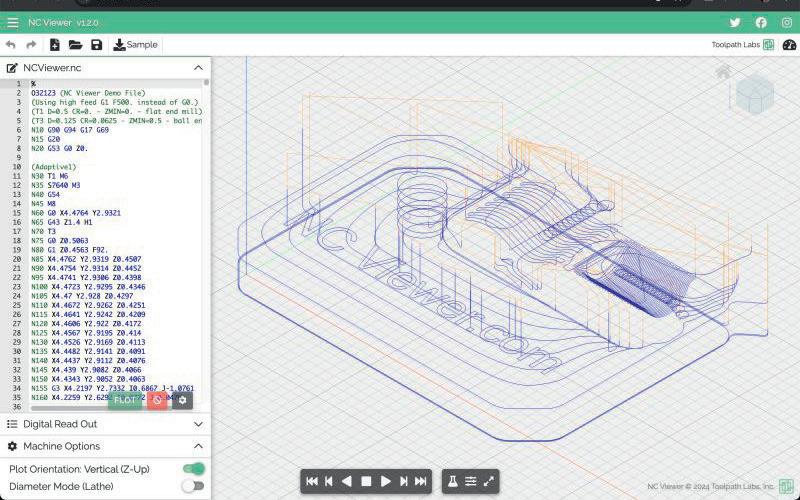Play the toolpath forward
Screen dimensions: 800x500
click(386, 481)
